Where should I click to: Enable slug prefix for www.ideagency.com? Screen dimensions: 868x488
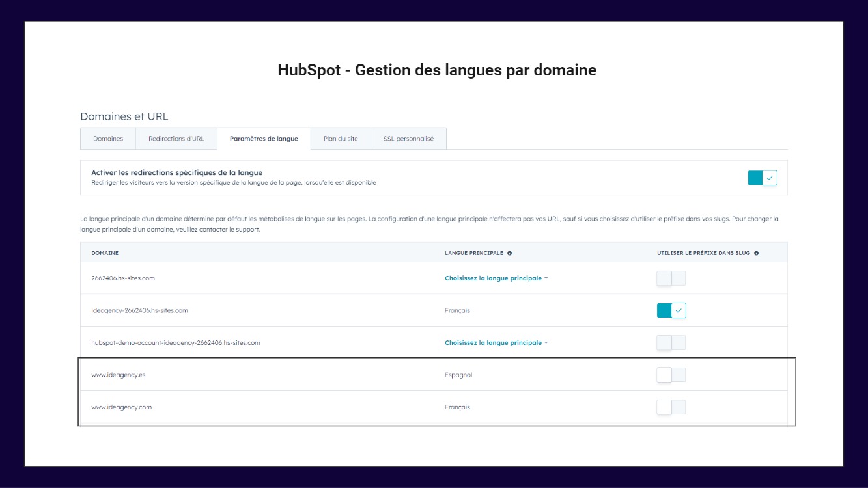click(x=671, y=407)
